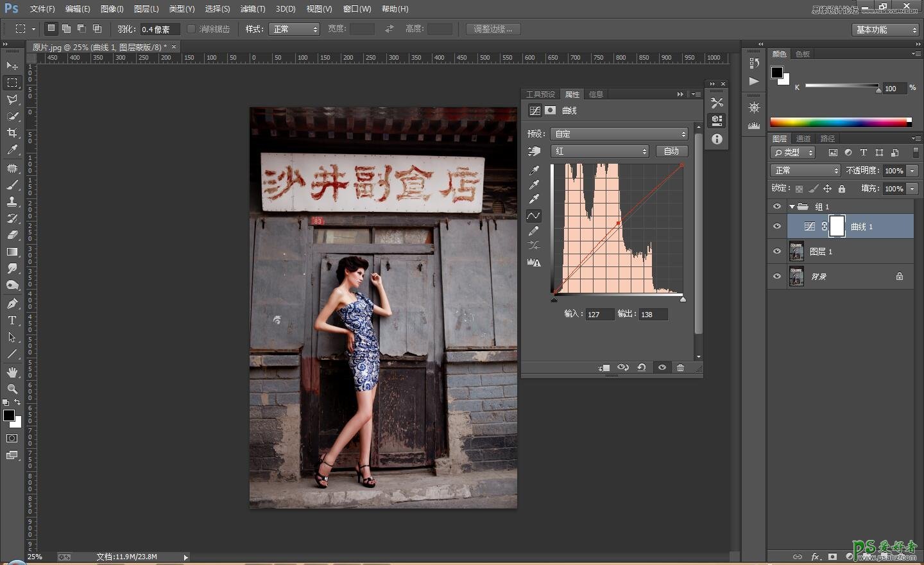Click the black point eyedropper in Curves
Viewport: 924px width, 565px height.
(x=534, y=171)
